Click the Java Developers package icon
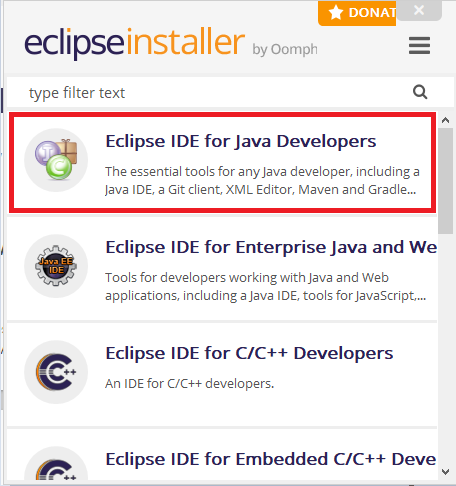The height and width of the screenshot is (486, 456). click(x=56, y=160)
